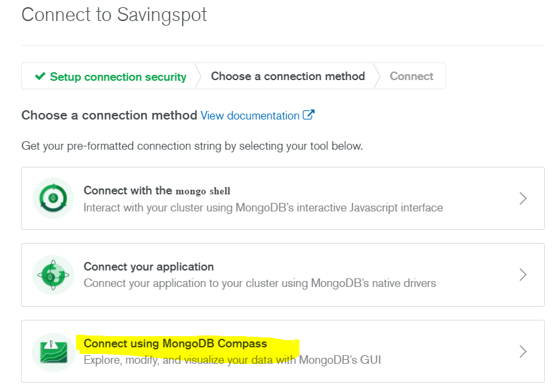Switch to the Connect step

(x=412, y=76)
